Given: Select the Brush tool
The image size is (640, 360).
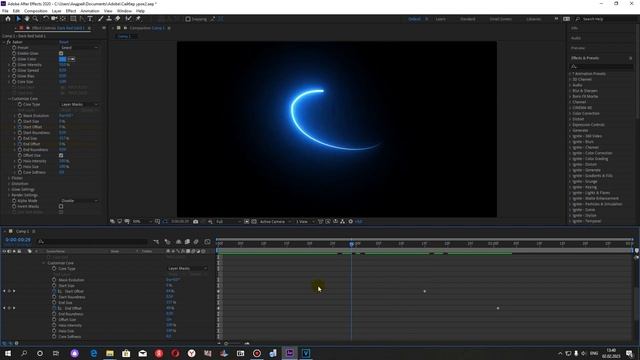Looking at the screenshot, I should pos(100,19).
